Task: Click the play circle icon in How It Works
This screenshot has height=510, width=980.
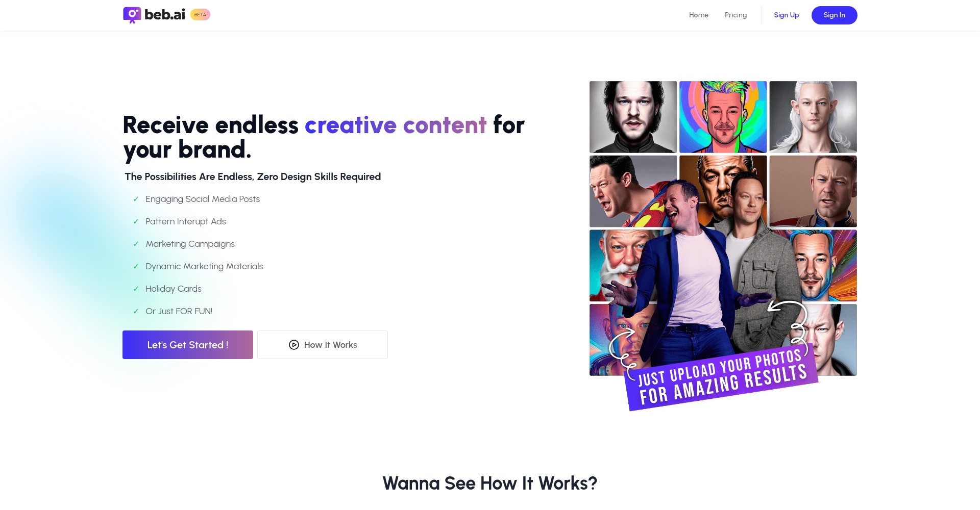Action: [294, 345]
